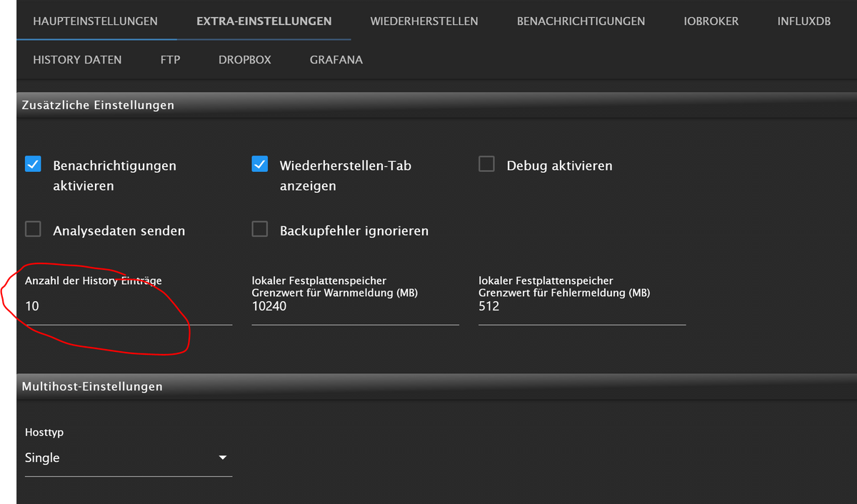Select the Dropbox tab

coord(245,60)
